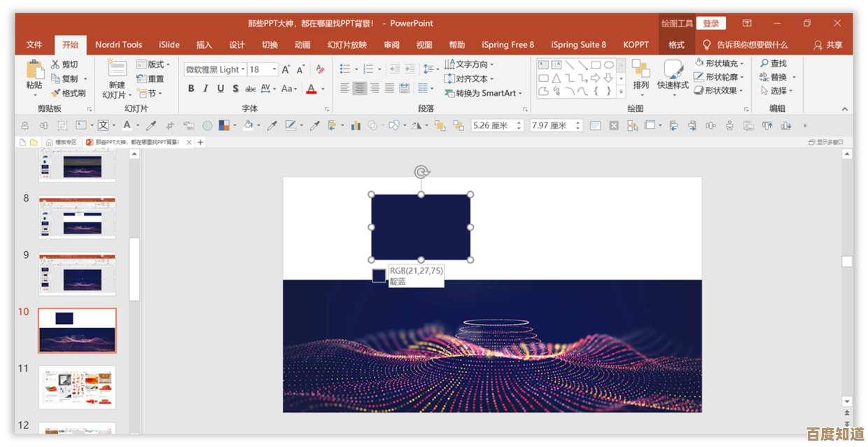Open the font name dropdown (微软雅黑 Light)
Viewport: 868px width, 447px height.
point(243,69)
